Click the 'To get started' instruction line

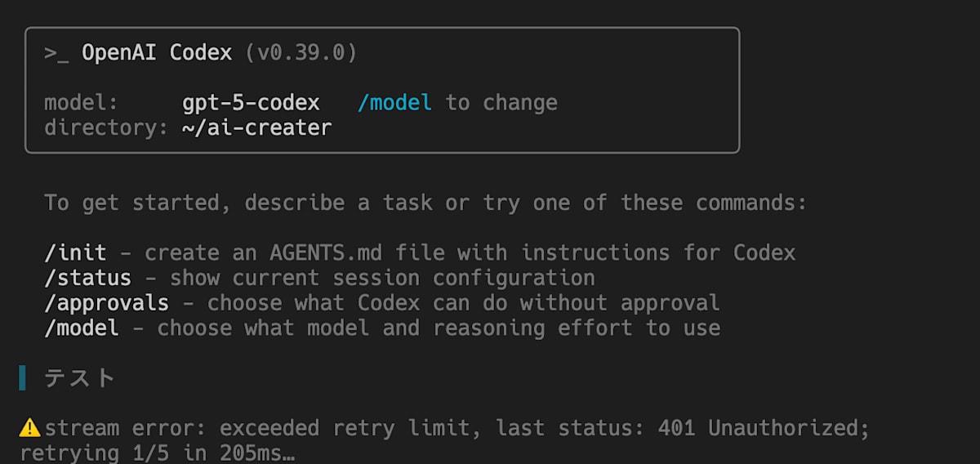425,203
